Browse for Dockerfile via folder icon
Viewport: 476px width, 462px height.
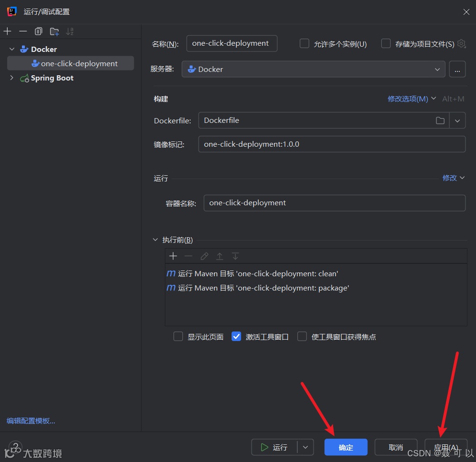pos(440,121)
